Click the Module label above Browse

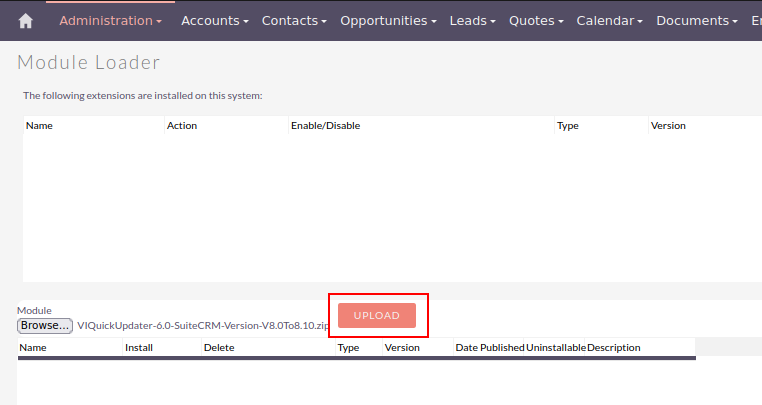tap(34, 310)
